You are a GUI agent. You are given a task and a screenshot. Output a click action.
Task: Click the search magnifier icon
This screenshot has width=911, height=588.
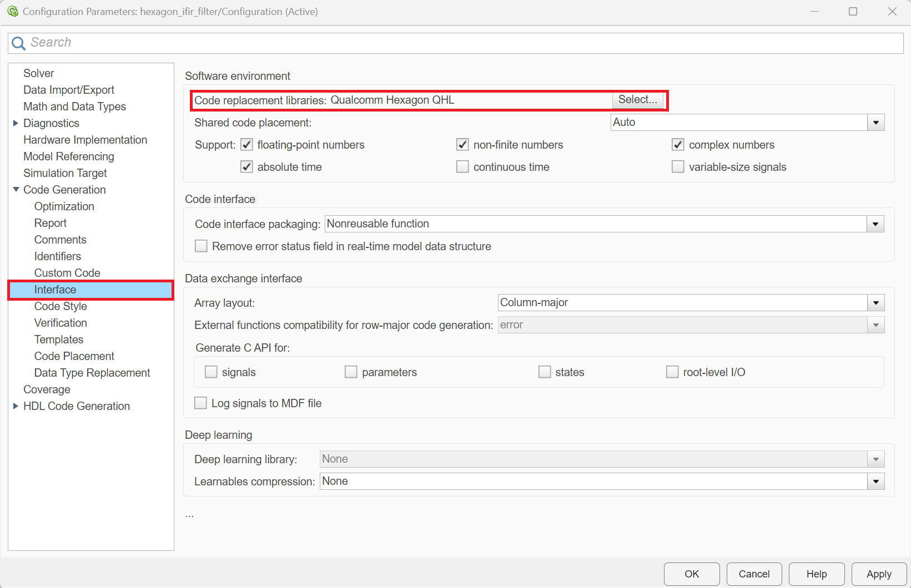(18, 43)
